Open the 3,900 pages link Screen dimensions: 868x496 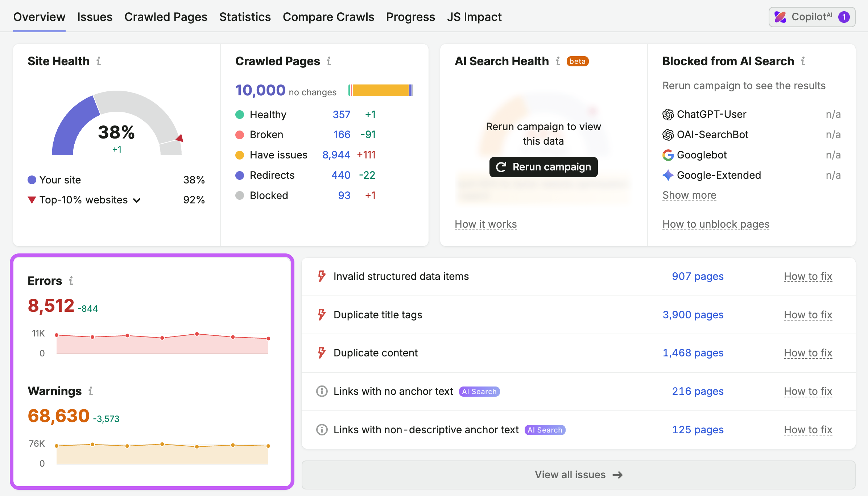coord(693,315)
